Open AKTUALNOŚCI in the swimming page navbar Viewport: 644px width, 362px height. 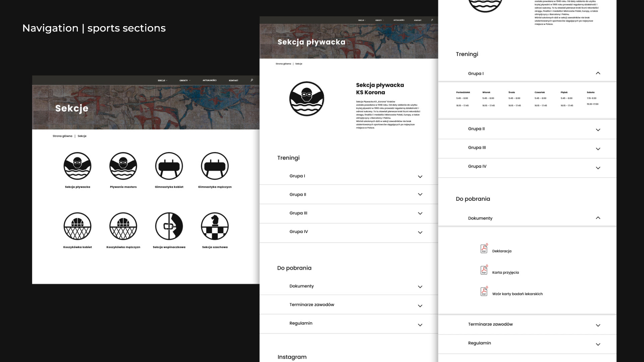[399, 20]
